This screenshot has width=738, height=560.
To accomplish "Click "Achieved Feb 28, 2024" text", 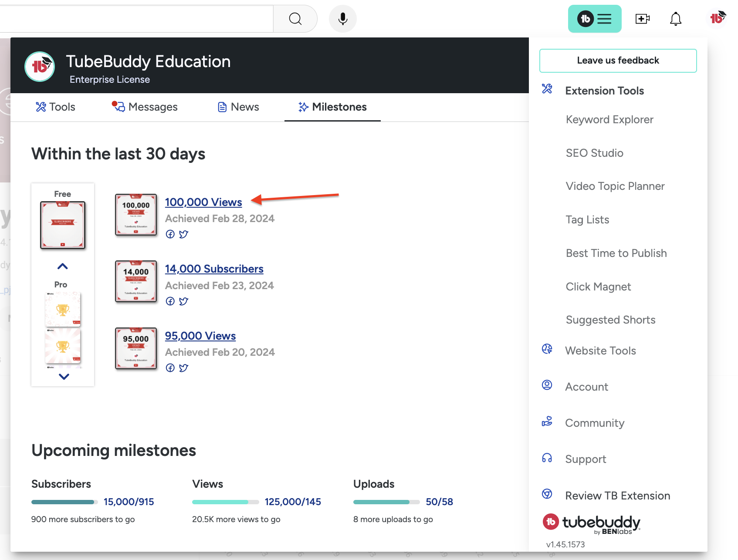I will click(x=220, y=219).
